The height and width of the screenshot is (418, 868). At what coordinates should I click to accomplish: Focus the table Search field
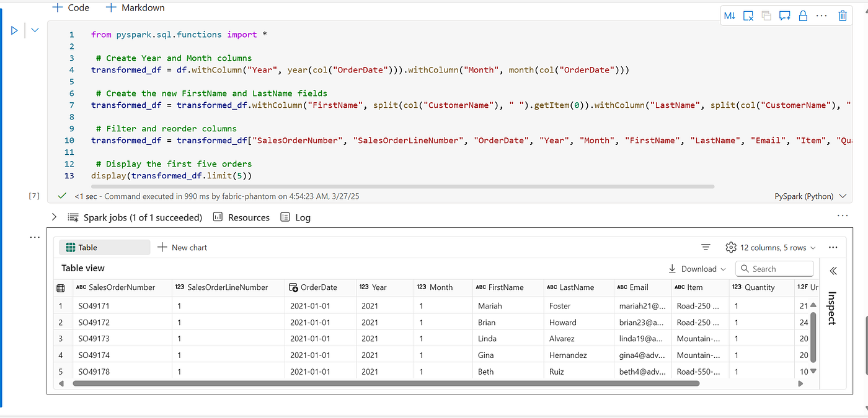pos(774,269)
